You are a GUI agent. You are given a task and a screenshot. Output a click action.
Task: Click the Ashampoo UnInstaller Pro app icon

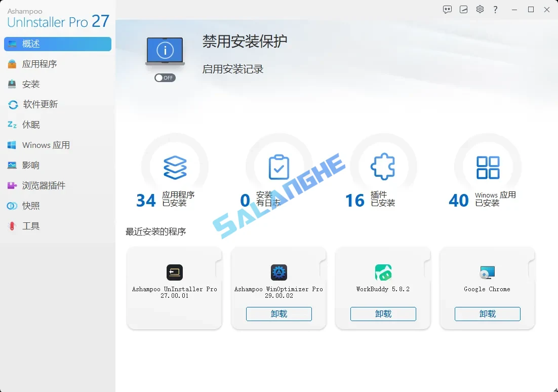coord(174,272)
